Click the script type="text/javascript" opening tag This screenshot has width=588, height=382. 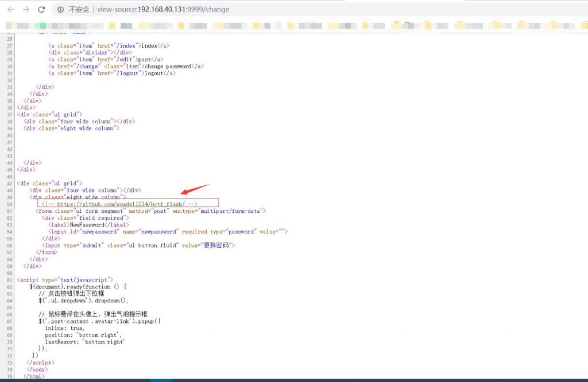pyautogui.click(x=65, y=280)
